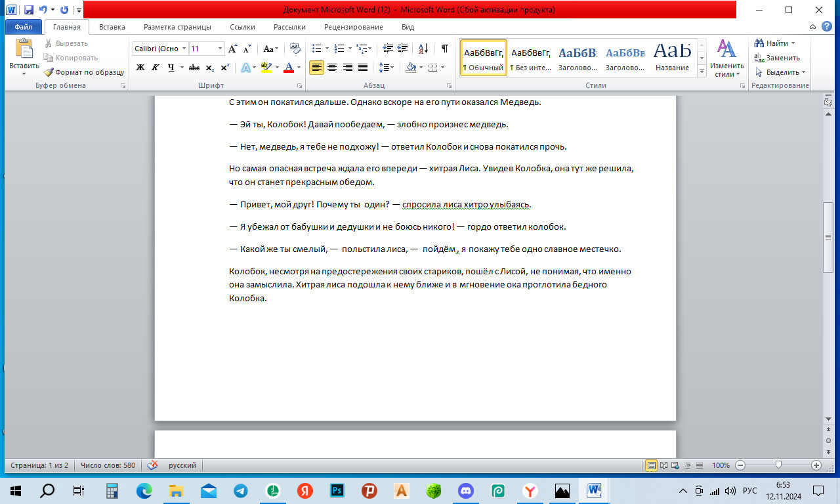Viewport: 840px width, 504px height.
Task: Toggle display of paragraph marks (¶)
Action: pyautogui.click(x=445, y=49)
